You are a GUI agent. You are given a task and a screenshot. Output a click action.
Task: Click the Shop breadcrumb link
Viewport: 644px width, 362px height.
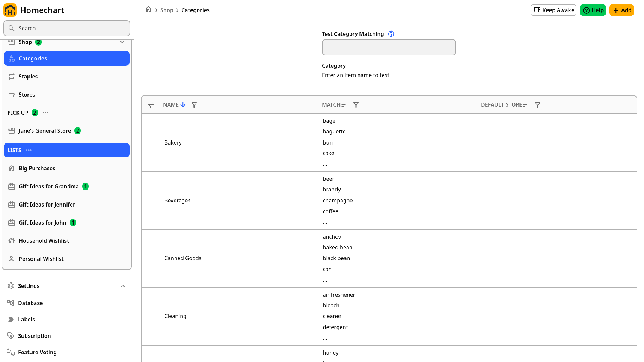(x=167, y=10)
